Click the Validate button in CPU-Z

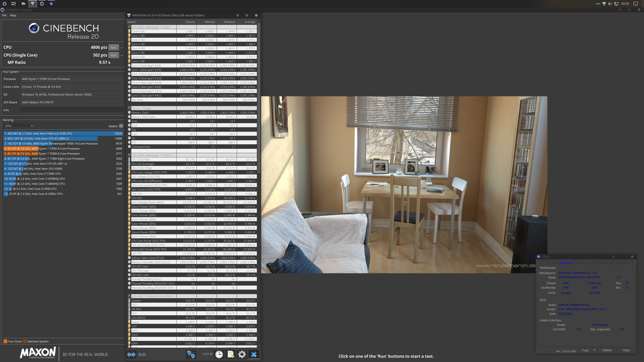tap(607, 350)
